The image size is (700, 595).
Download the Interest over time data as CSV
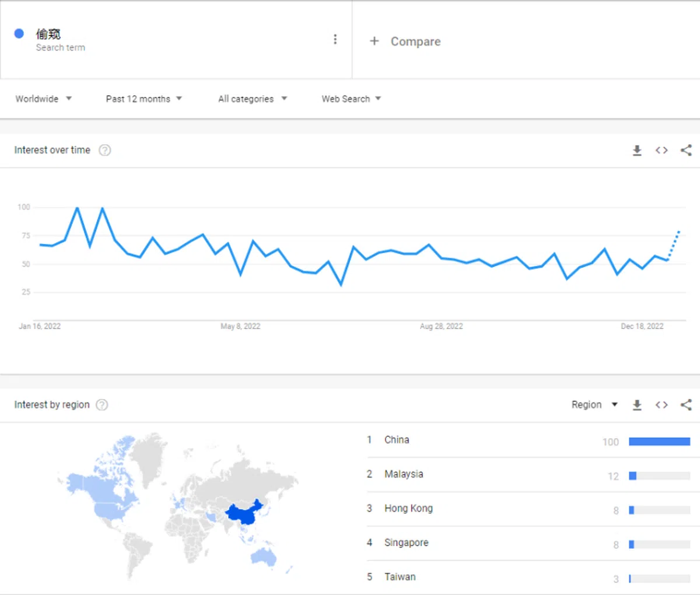(637, 150)
